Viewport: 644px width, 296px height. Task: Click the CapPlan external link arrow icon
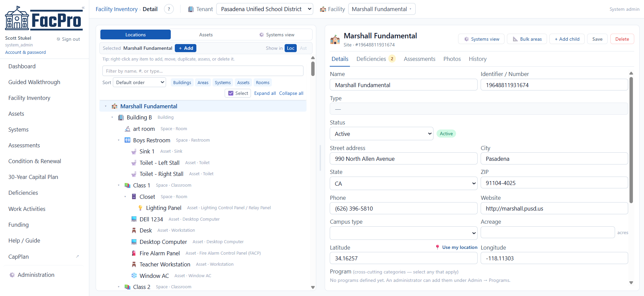point(77,256)
